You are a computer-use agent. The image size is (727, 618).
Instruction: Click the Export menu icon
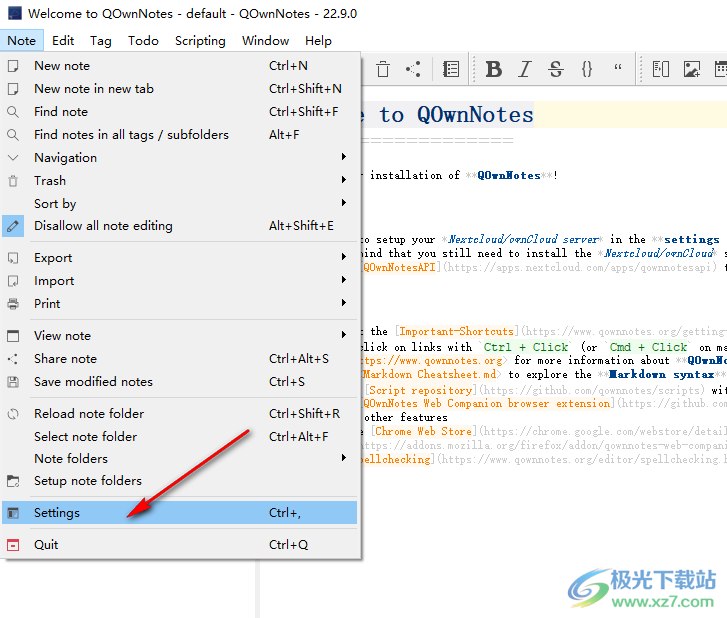click(13, 258)
